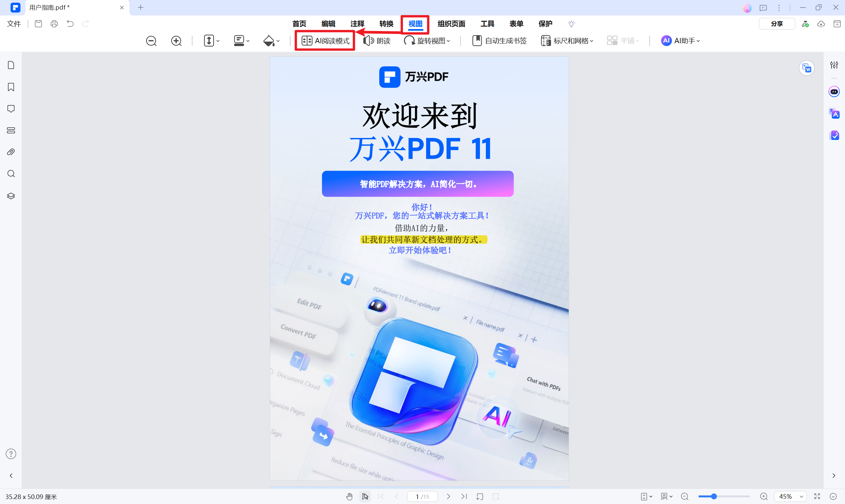Open the AI translate icon in the right sidebar
This screenshot has height=504, width=845.
coord(834,114)
